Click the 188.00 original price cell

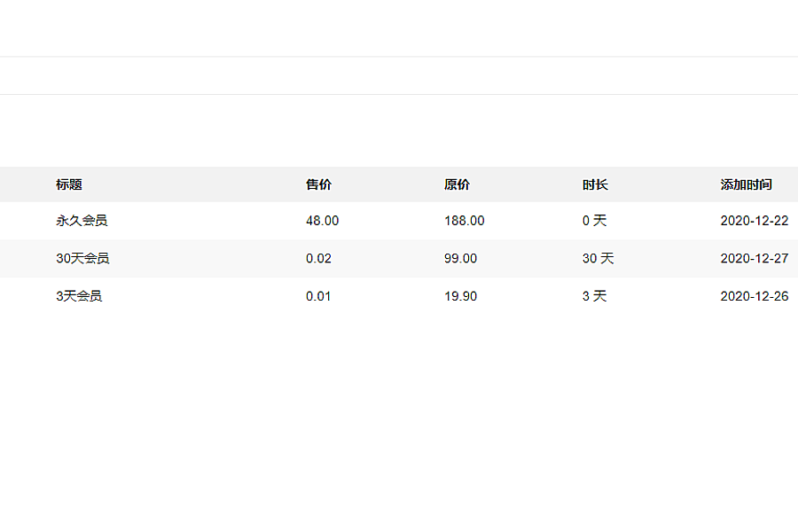pos(464,221)
